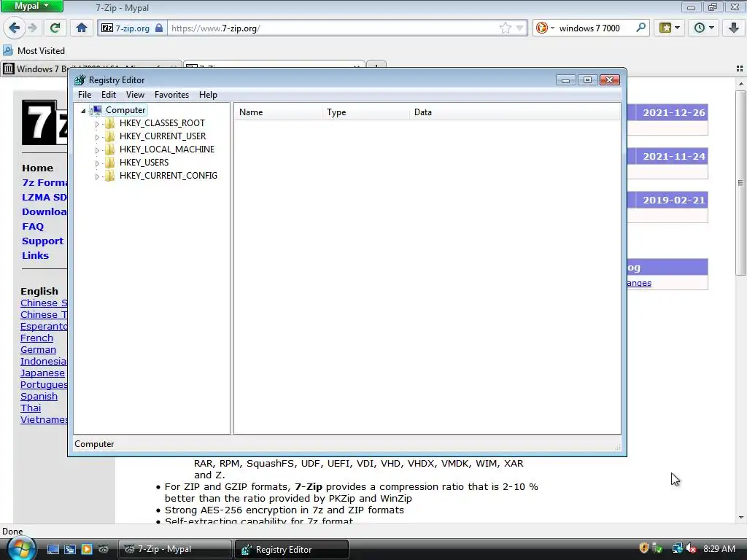Image resolution: width=747 pixels, height=560 pixels.
Task: Switch language to Thai
Action: pos(31,408)
